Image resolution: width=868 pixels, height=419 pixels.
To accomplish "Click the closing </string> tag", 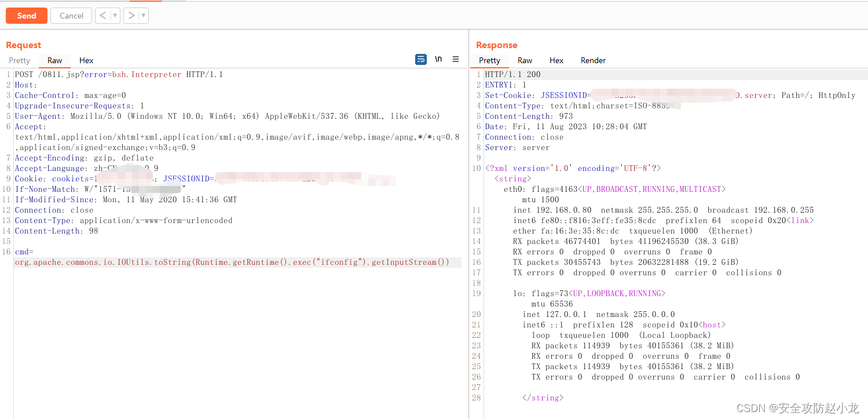I will coord(543,398).
